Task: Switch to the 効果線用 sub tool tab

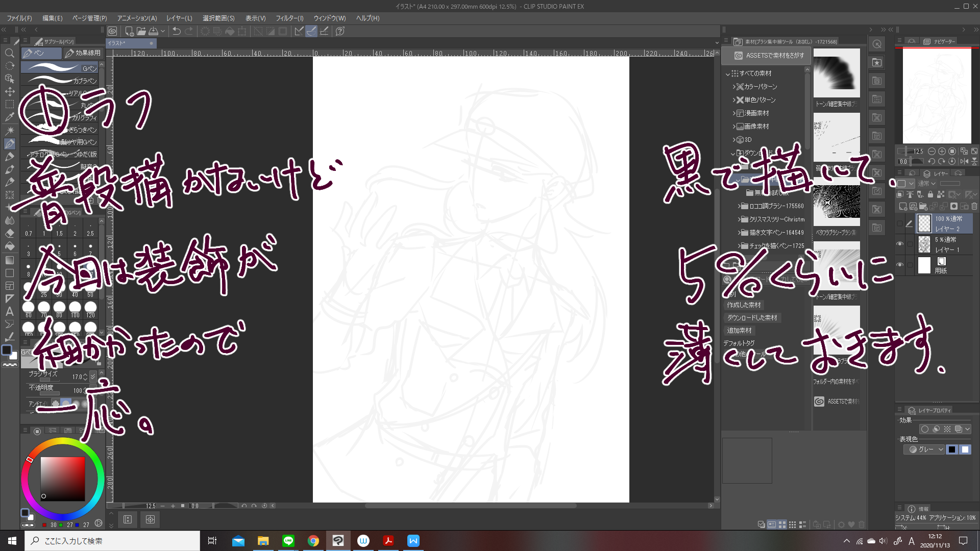Action: pos(83,53)
